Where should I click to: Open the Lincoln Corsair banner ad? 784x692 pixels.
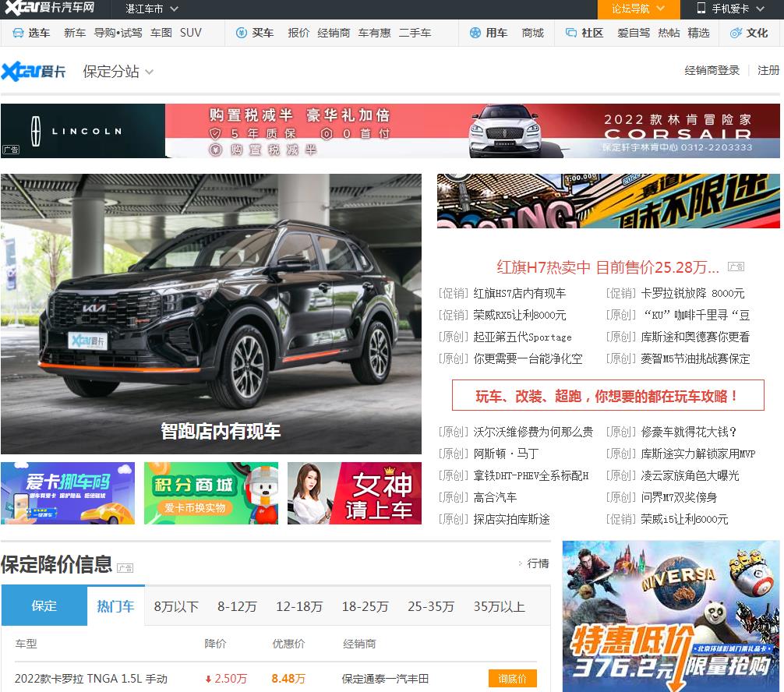(390, 131)
